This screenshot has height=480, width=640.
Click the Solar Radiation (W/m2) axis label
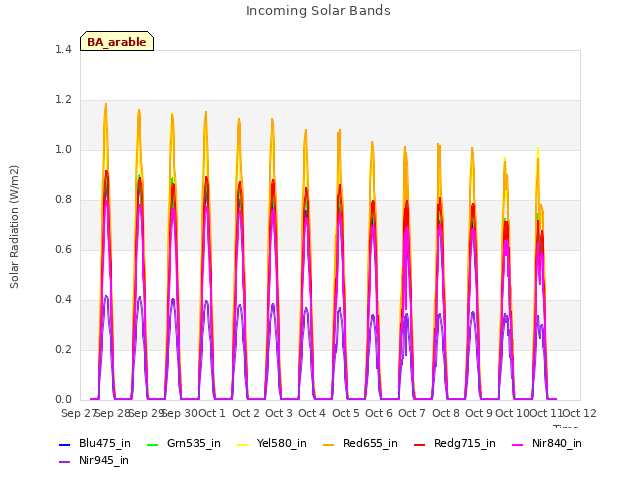[14, 227]
